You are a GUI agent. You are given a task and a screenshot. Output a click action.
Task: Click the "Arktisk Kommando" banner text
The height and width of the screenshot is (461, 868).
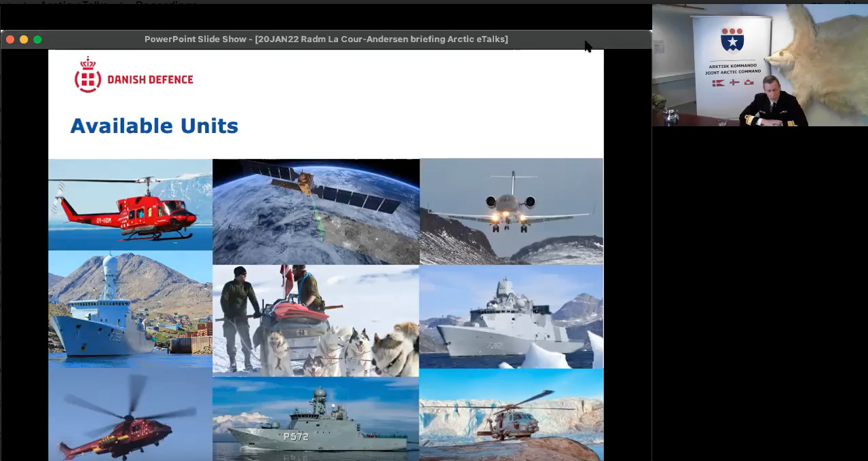click(x=732, y=66)
